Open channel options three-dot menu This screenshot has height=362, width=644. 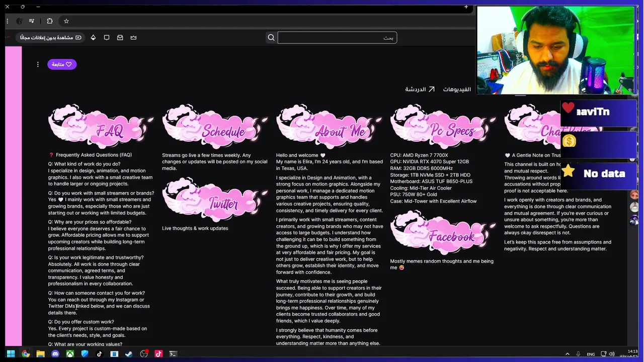coord(38,64)
